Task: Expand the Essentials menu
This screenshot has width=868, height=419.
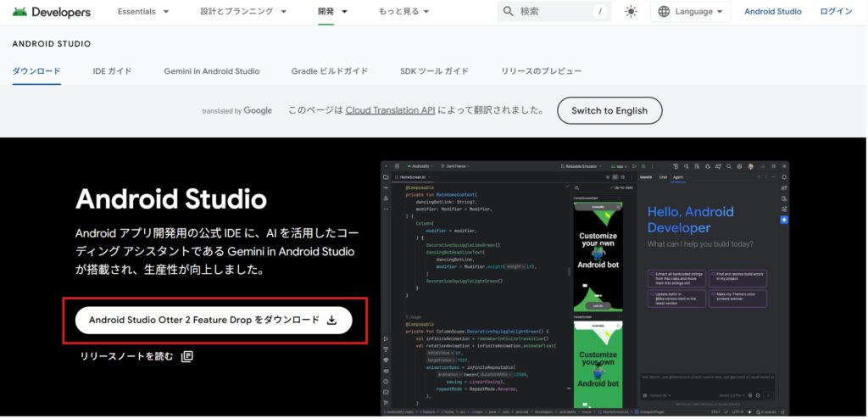Action: (142, 12)
